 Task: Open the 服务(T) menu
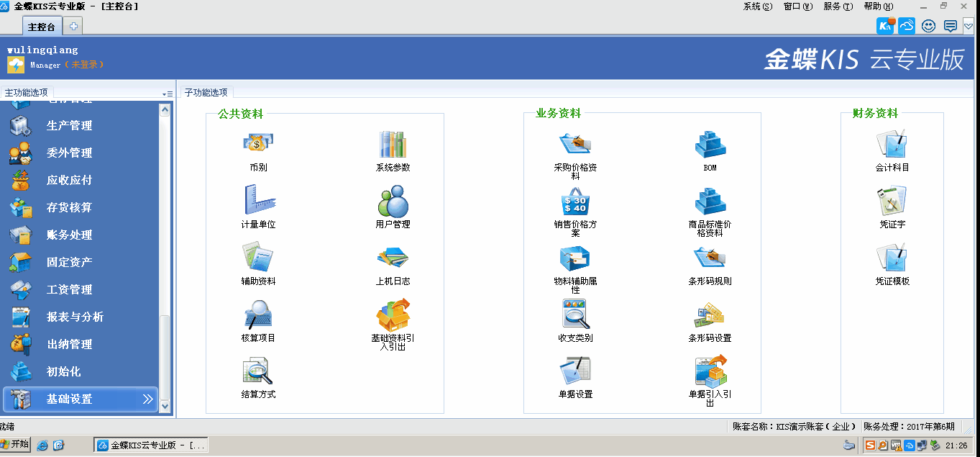838,6
